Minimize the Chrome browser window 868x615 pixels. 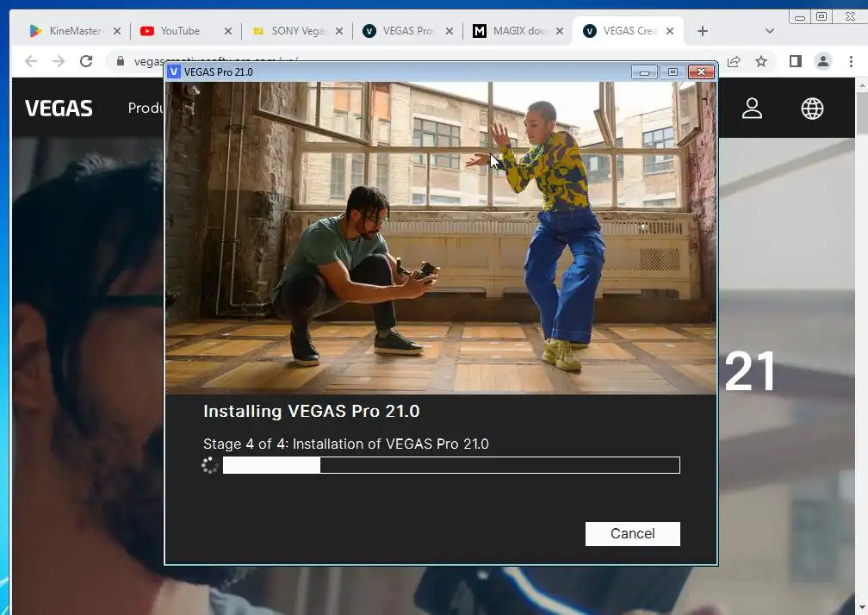click(799, 17)
